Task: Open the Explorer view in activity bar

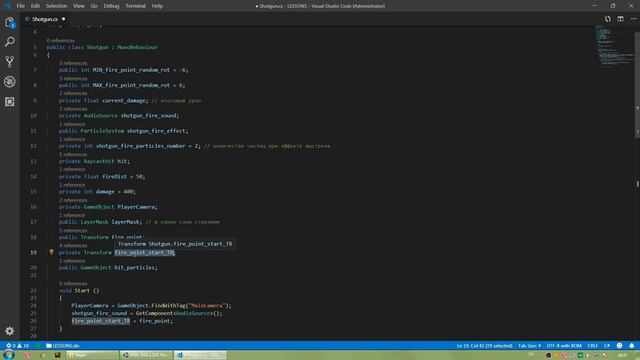Action: click(x=10, y=23)
